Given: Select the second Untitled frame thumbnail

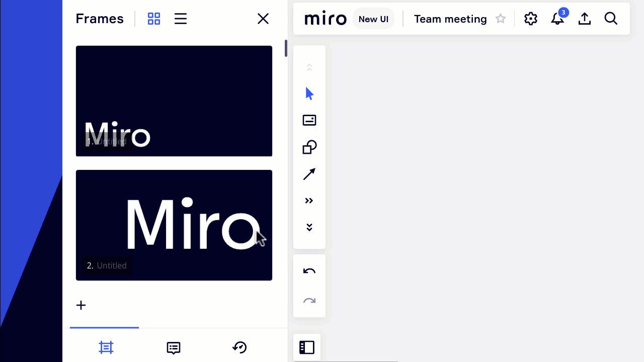Looking at the screenshot, I should pos(174,225).
